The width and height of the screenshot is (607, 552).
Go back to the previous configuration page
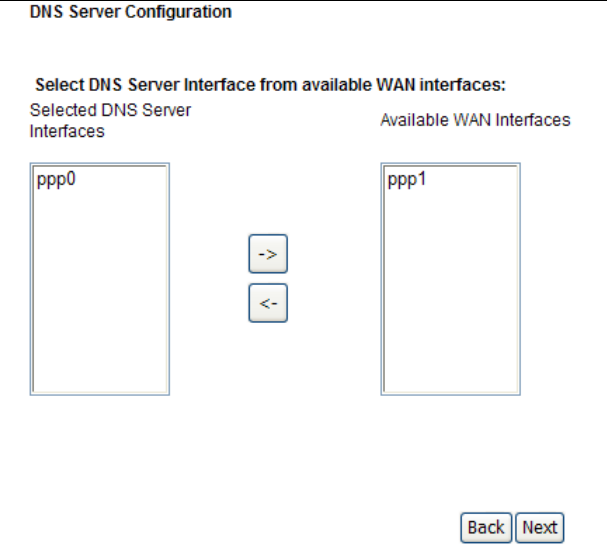coord(486,527)
